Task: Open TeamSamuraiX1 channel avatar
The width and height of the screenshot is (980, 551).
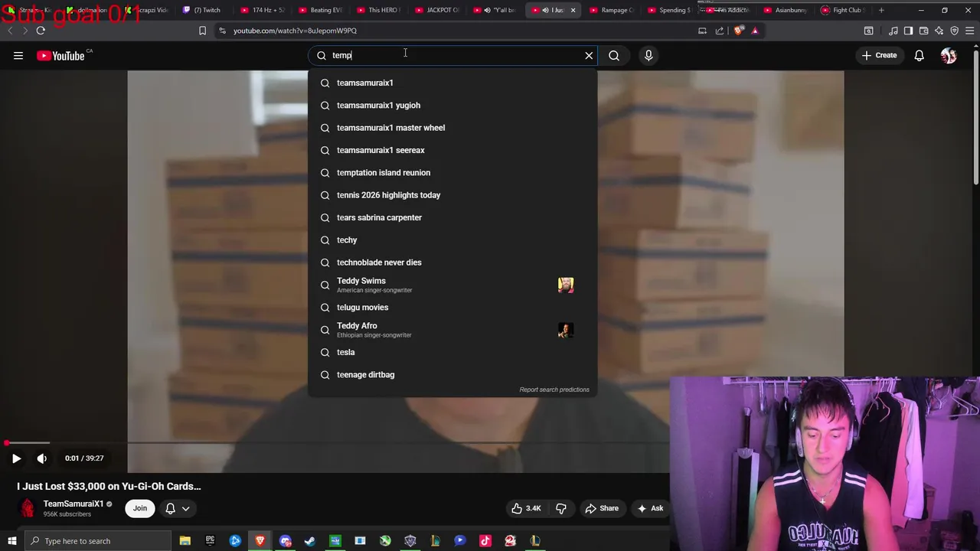Action: (28, 508)
